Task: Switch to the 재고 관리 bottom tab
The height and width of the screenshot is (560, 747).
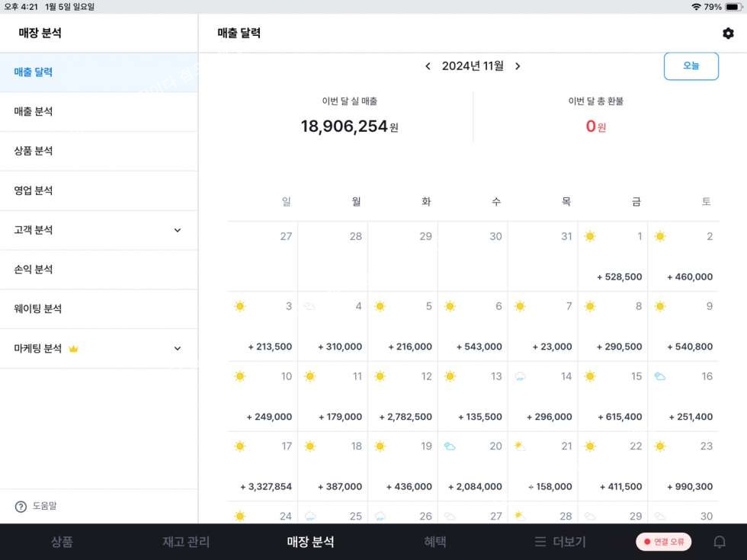Action: click(x=186, y=542)
